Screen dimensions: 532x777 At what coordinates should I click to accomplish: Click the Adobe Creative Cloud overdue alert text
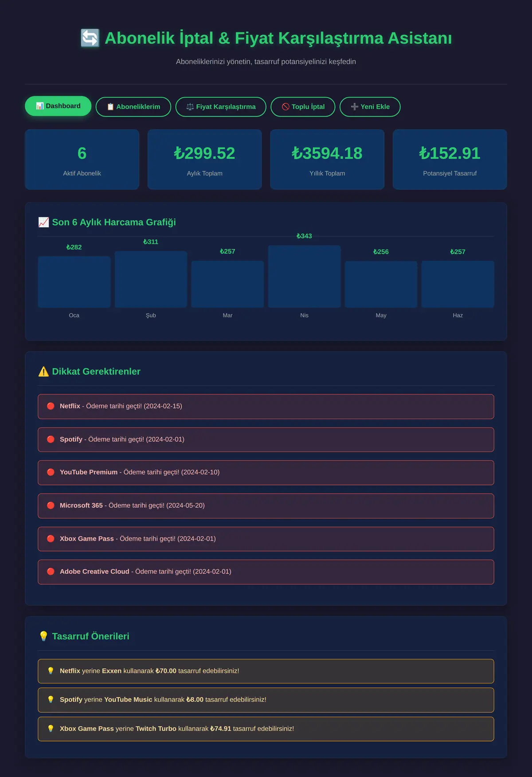[145, 572]
